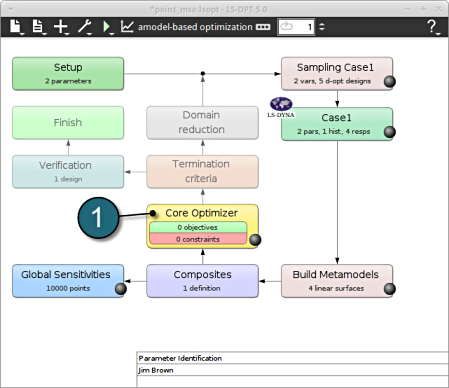This screenshot has width=449, height=388.
Task: Click the 0 objectives green bar
Action: (x=198, y=227)
